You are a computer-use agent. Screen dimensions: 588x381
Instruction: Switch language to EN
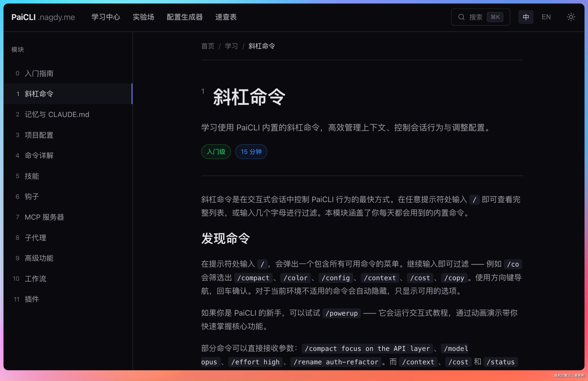[546, 17]
